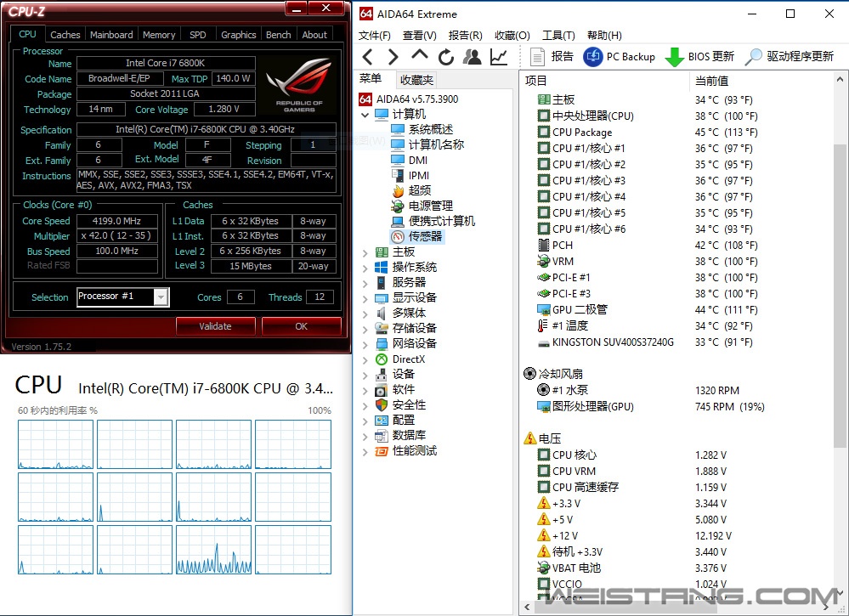Open 文件(F) menu in AIDA64
The image size is (849, 616).
coord(375,36)
